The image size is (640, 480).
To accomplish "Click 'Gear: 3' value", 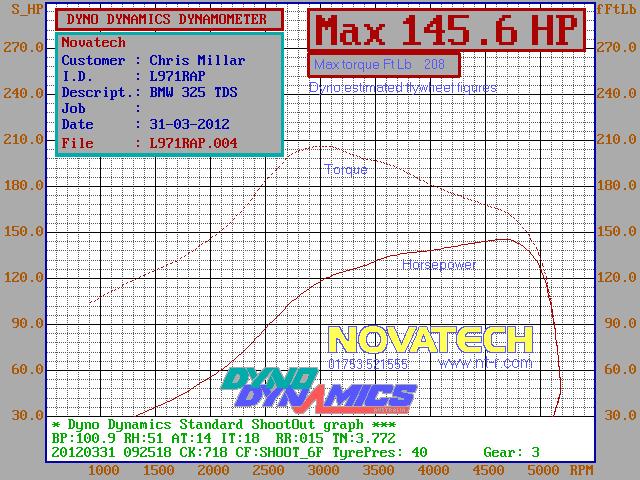I will [511, 453].
